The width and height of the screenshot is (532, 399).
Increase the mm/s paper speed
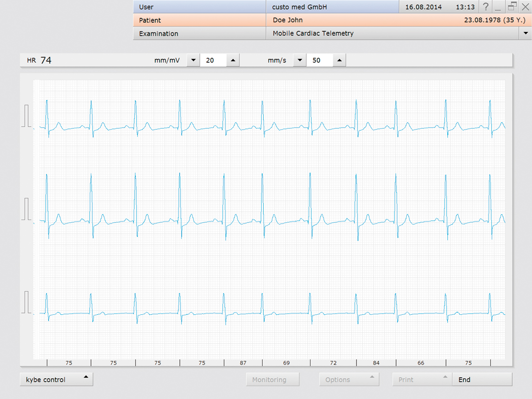coord(340,60)
